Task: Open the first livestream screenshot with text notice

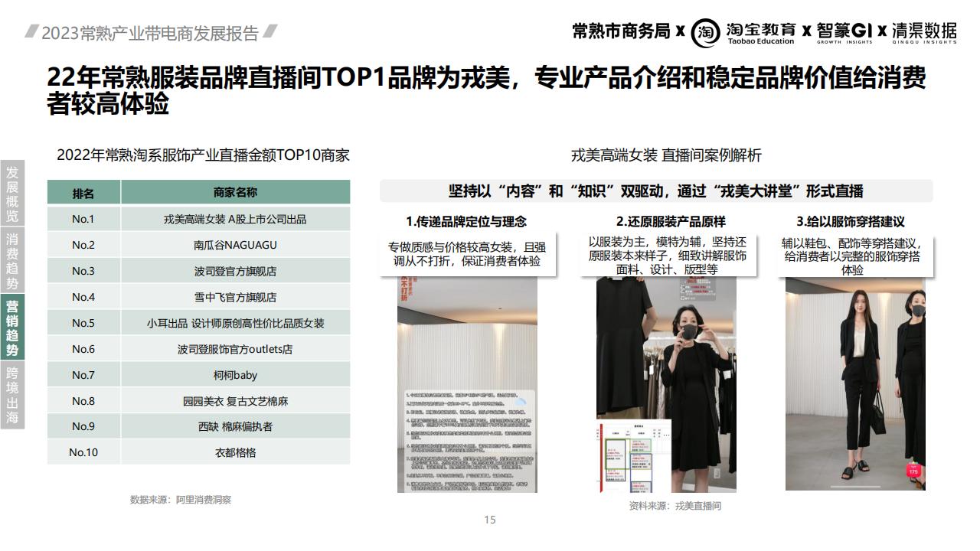Action: (x=467, y=385)
